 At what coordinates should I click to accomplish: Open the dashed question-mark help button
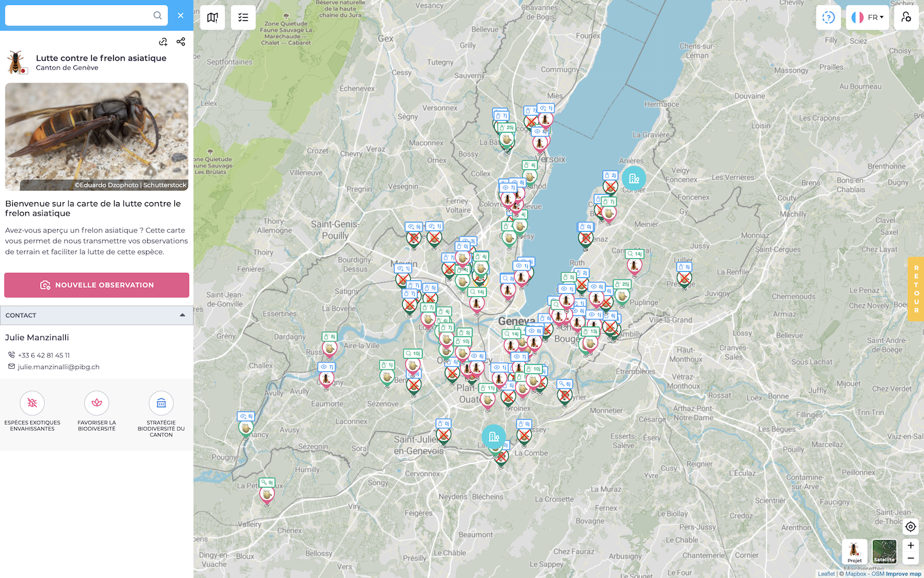tap(829, 17)
